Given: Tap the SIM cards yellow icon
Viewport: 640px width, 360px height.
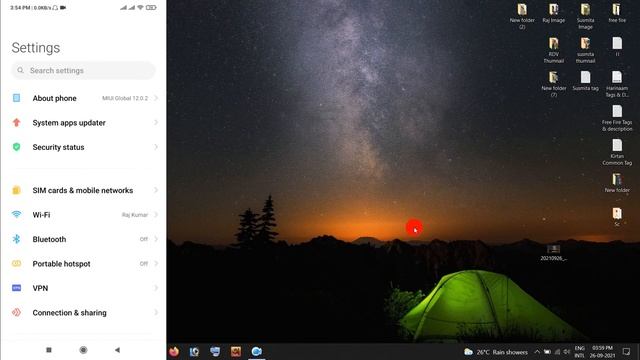Looking at the screenshot, I should click(16, 190).
